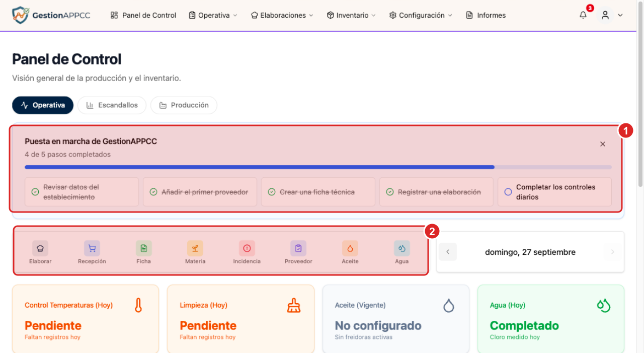
Task: Click the date domingo, 27 septiembre
Action: pos(530,252)
